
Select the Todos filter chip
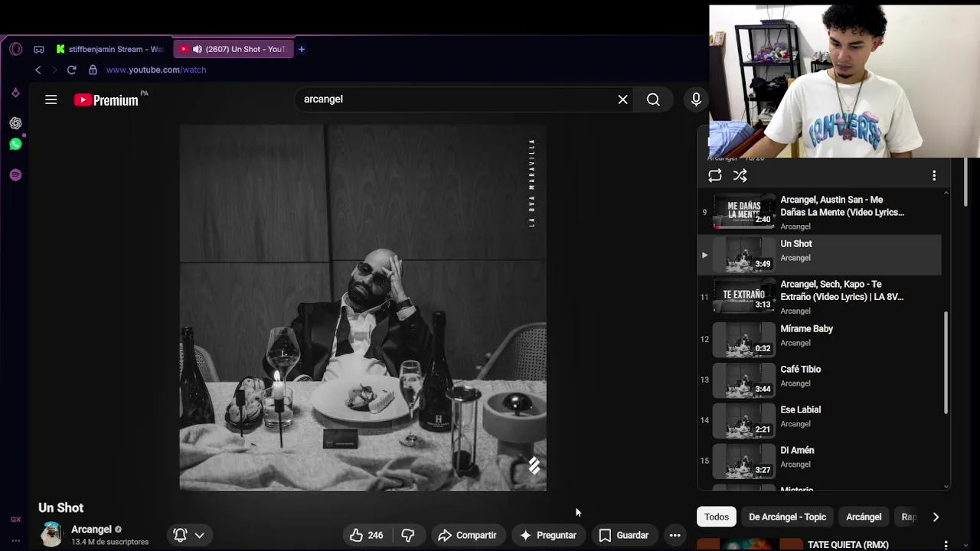[x=717, y=517]
